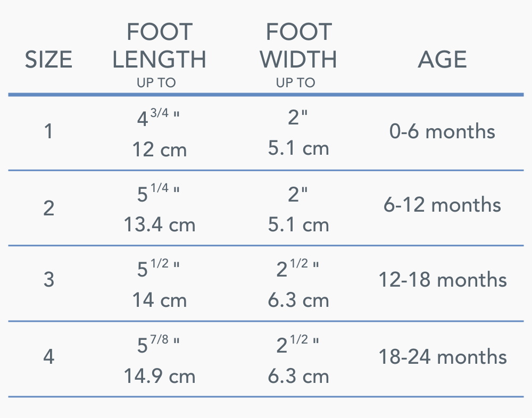Select the 6.3 cm width for size 4
This screenshot has width=532, height=418.
click(x=298, y=377)
